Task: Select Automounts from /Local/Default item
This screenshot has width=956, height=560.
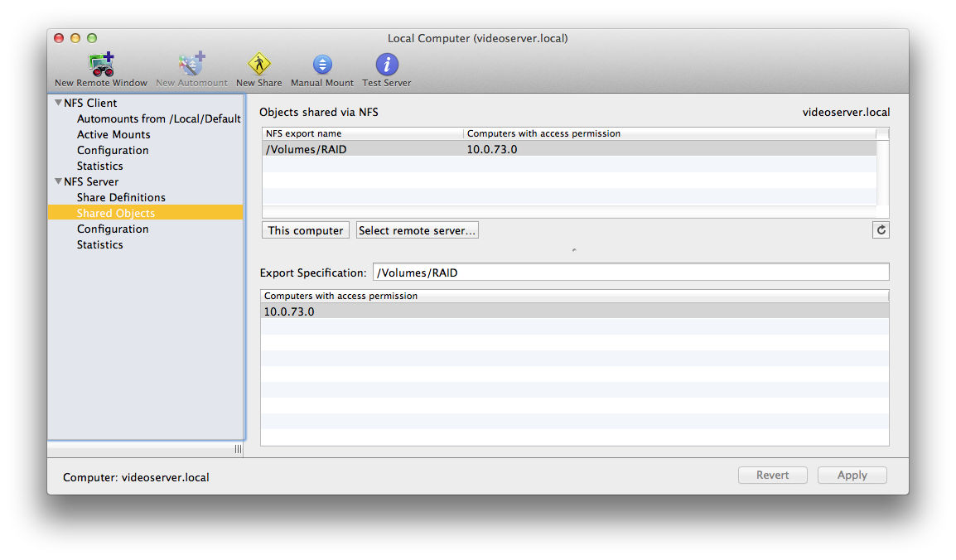Action: [x=158, y=118]
